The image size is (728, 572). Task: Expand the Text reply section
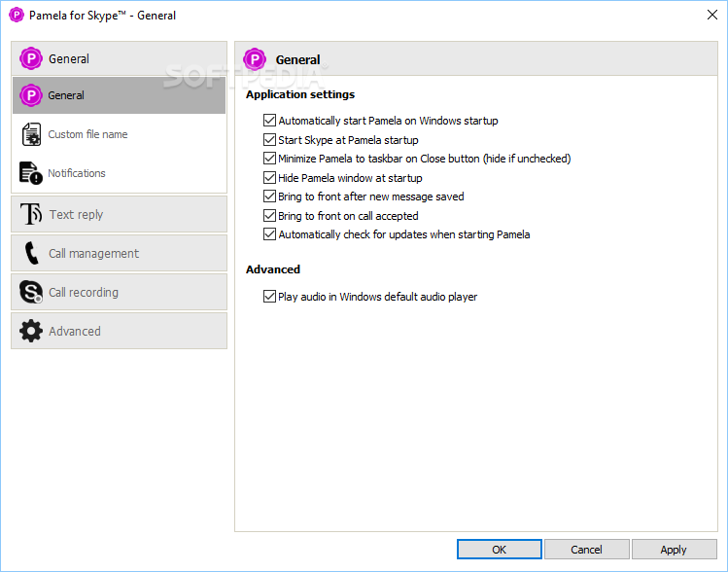point(119,214)
